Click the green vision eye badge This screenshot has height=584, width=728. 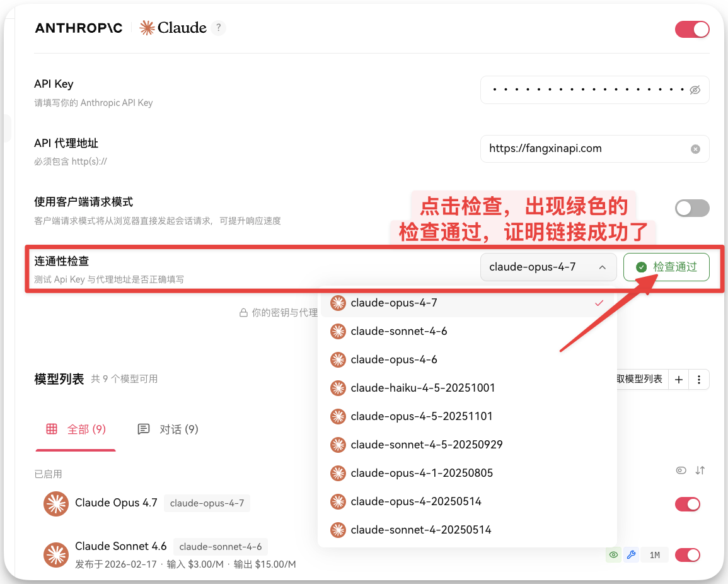point(613,555)
